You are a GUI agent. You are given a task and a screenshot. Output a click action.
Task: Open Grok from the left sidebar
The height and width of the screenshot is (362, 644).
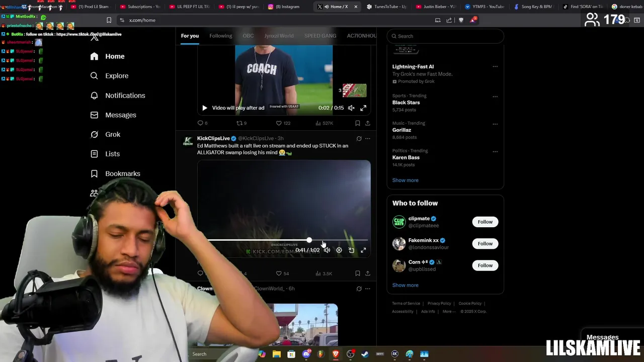[105, 135]
